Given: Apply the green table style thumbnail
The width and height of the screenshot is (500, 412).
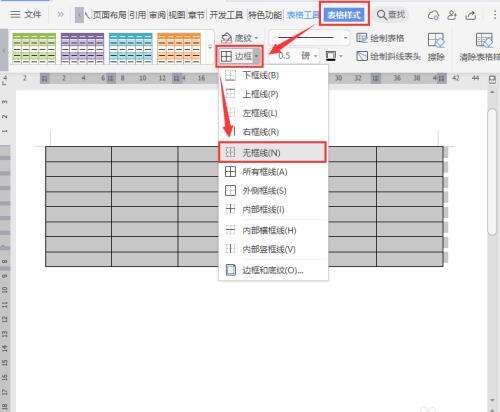Looking at the screenshot, I should click(x=34, y=48).
